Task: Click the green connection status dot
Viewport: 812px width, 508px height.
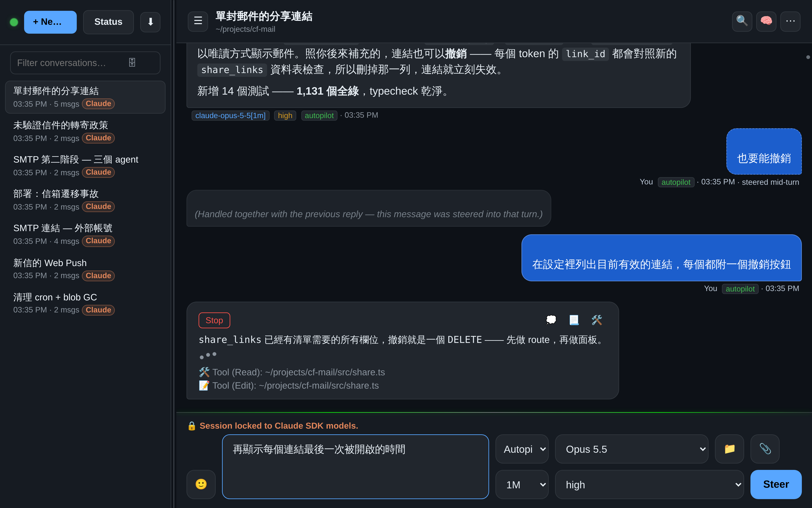Action: point(14,22)
